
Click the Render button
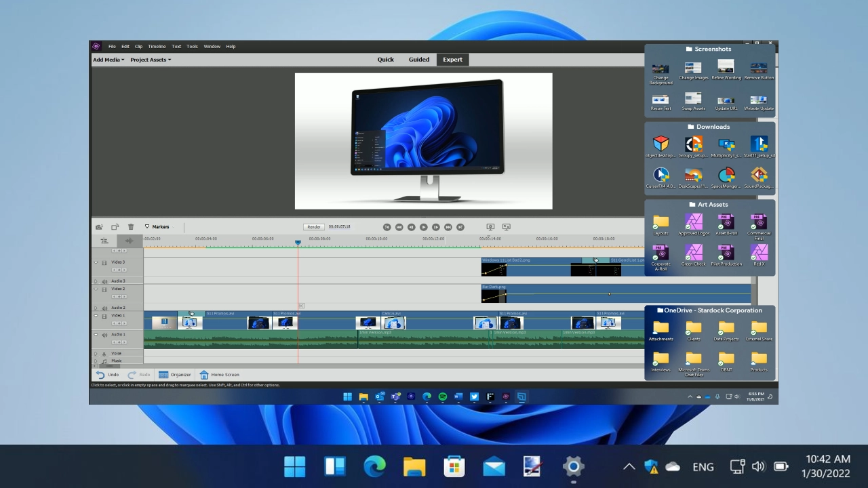[313, 227]
